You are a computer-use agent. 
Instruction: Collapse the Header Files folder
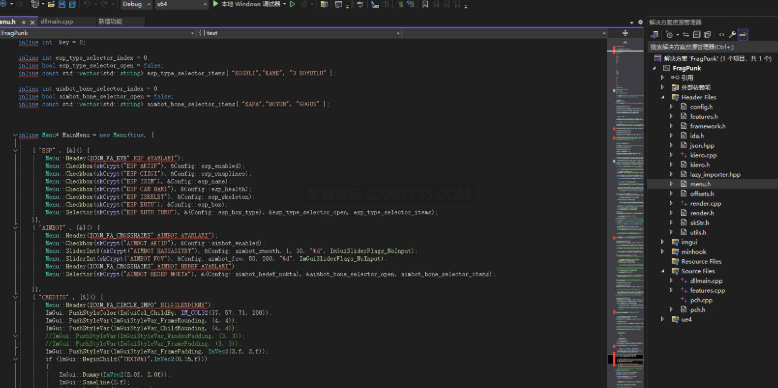click(x=662, y=97)
